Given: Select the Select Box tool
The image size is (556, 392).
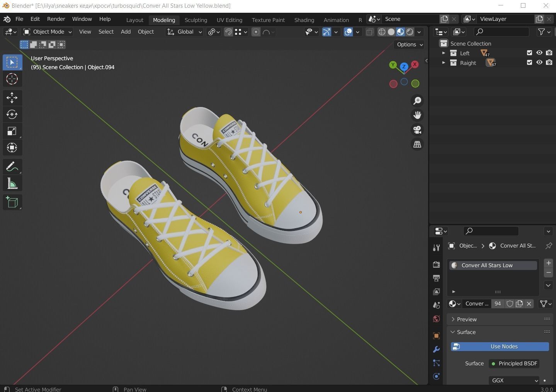Looking at the screenshot, I should point(12,62).
